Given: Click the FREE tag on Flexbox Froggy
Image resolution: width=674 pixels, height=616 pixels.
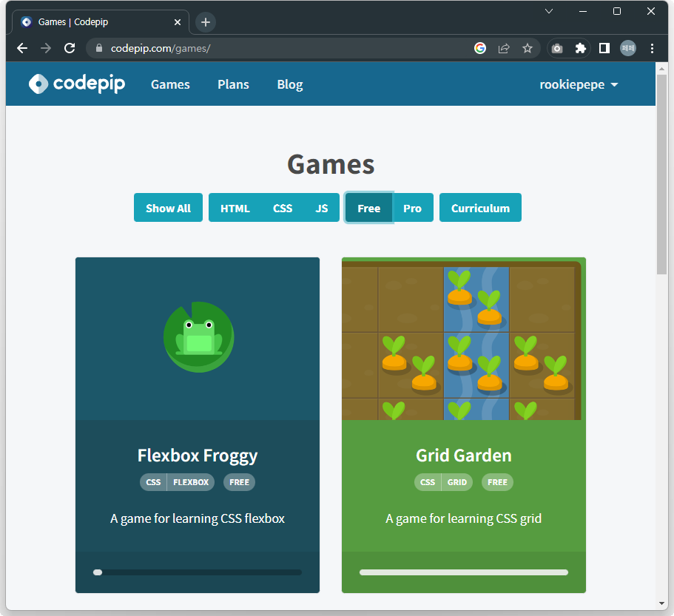Looking at the screenshot, I should coord(240,482).
